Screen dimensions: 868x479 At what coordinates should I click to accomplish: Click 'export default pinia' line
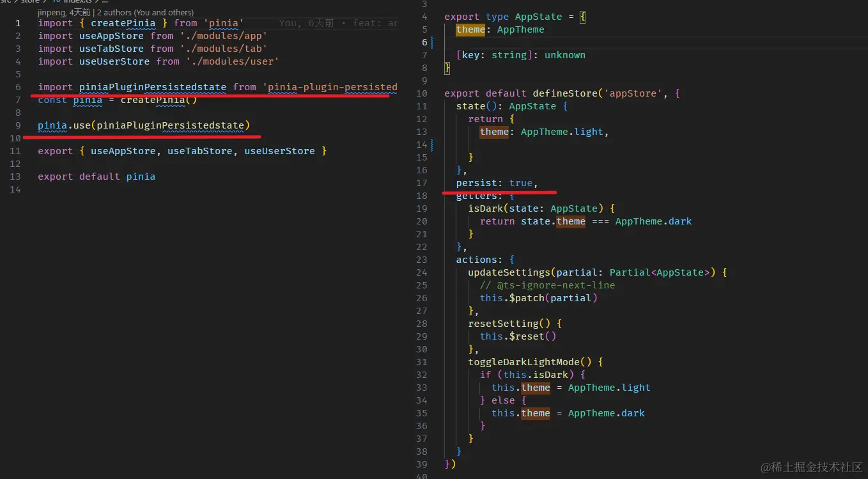[x=97, y=177]
